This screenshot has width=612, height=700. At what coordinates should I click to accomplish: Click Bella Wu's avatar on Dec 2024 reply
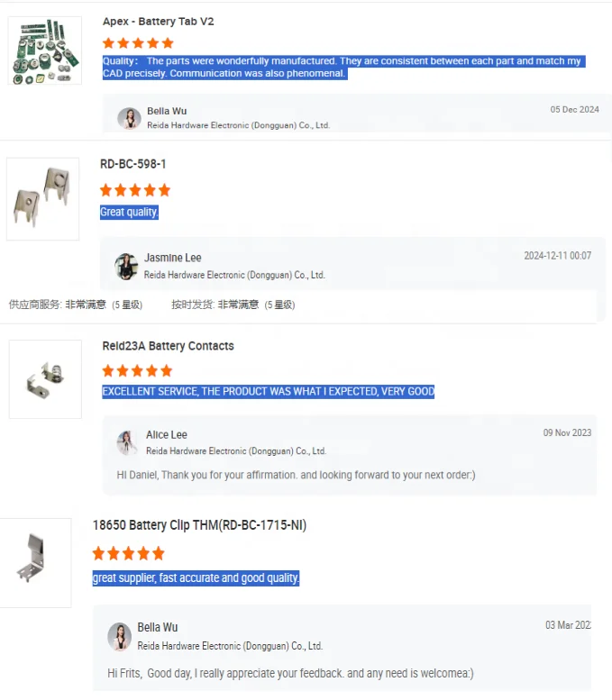click(x=129, y=118)
